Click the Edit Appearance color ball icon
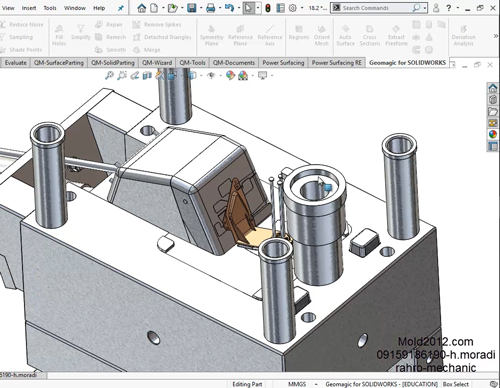This screenshot has width=500, height=388. (x=230, y=76)
